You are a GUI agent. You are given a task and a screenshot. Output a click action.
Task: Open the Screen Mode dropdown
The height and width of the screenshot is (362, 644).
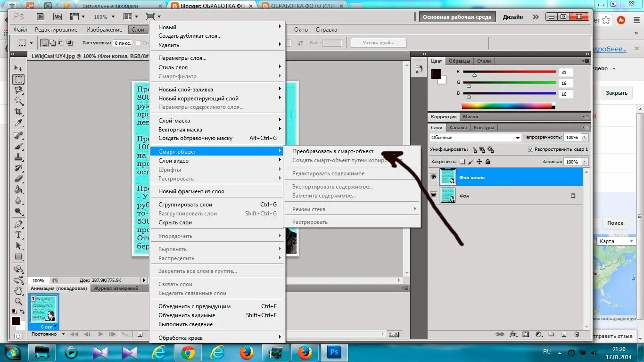click(x=153, y=16)
